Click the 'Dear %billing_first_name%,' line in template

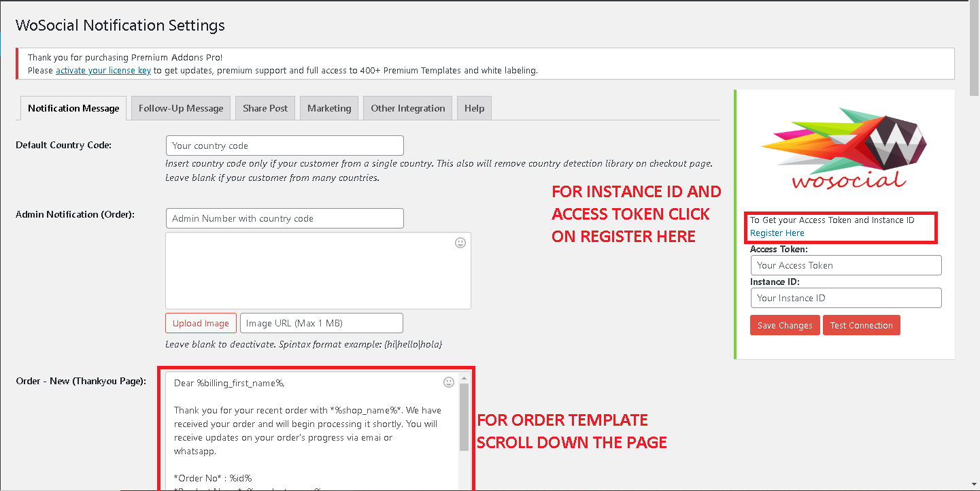coord(230,383)
